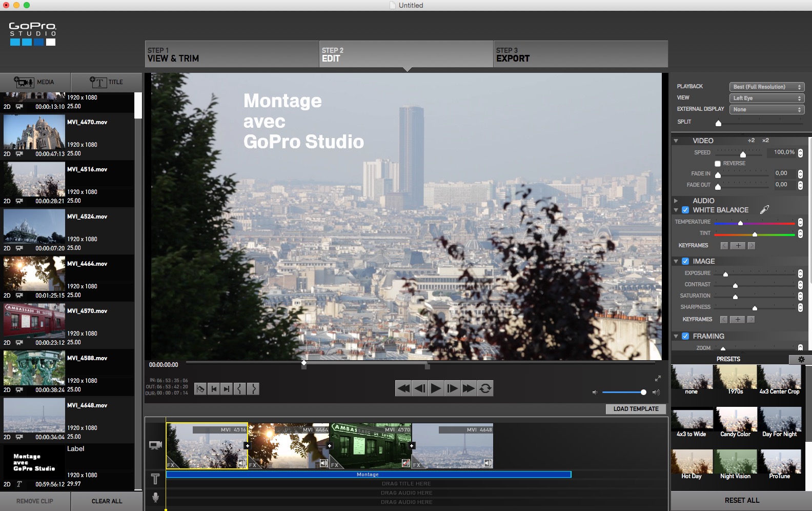Screen dimensions: 812x511
Task: Go to Step 3 Export tab
Action: pyautogui.click(x=581, y=54)
